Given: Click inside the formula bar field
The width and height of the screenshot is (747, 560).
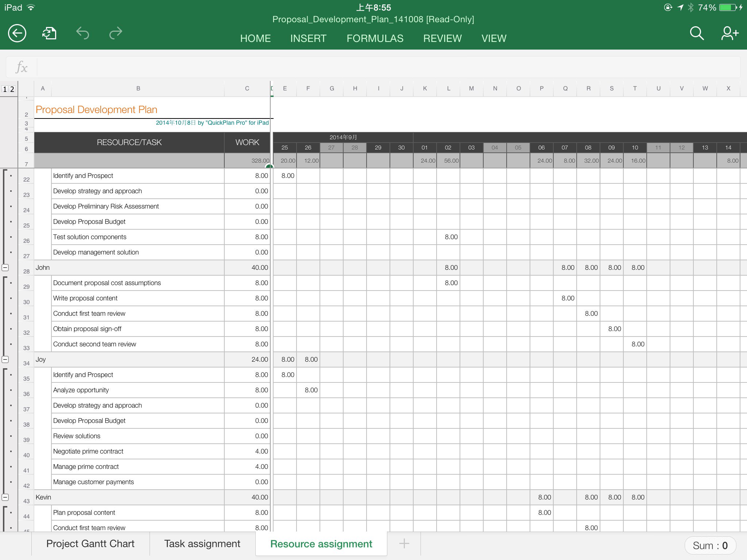Looking at the screenshot, I should (387, 67).
